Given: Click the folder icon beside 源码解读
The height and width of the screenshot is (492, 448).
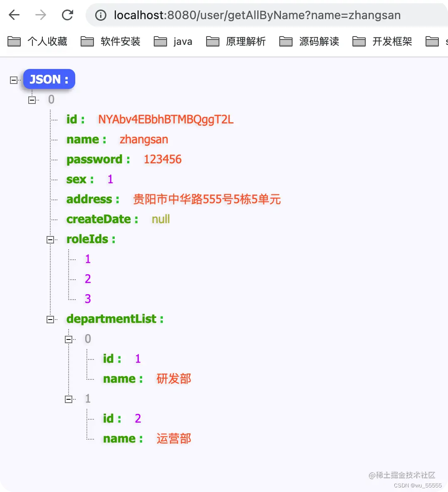Looking at the screenshot, I should [286, 41].
